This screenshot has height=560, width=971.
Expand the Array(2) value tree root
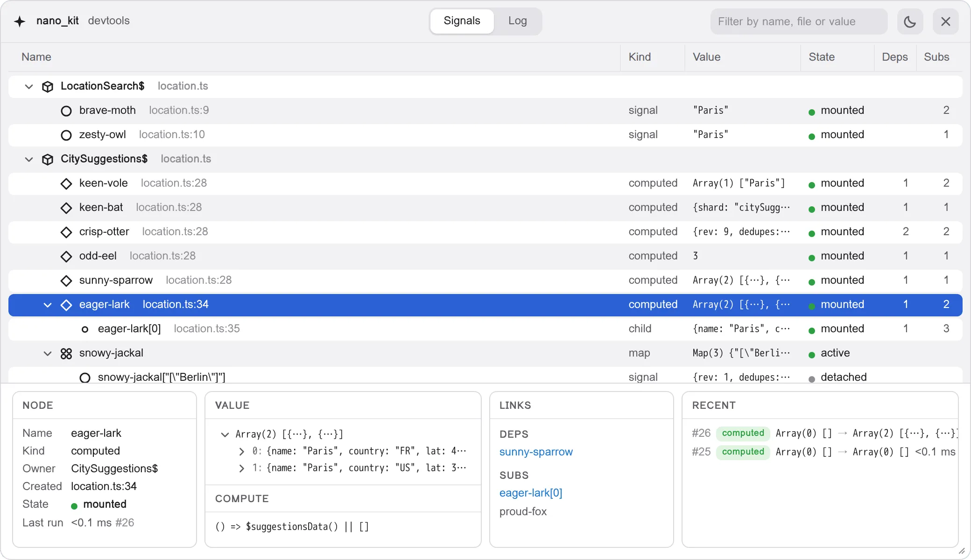pyautogui.click(x=225, y=434)
